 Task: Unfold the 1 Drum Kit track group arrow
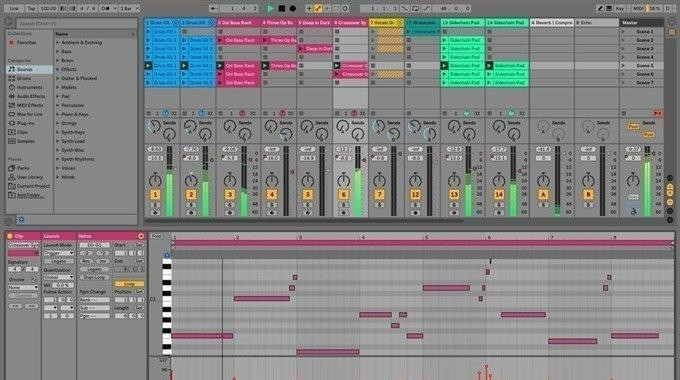(x=175, y=23)
